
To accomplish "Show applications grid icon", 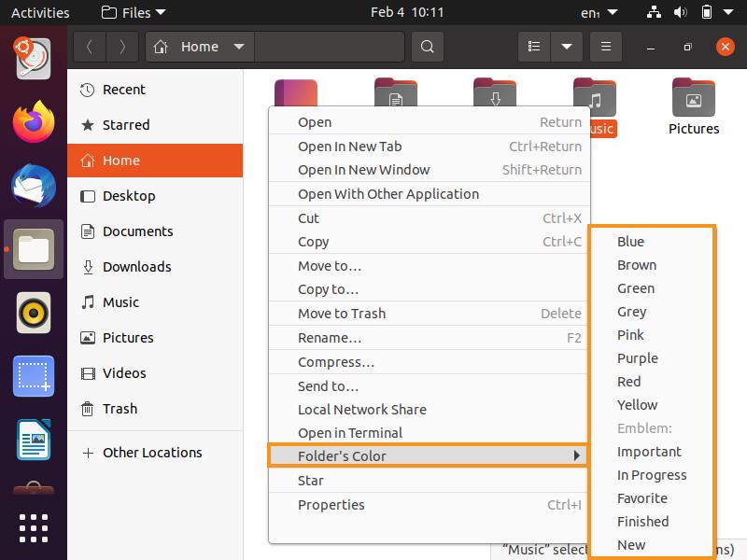I will pos(34,527).
